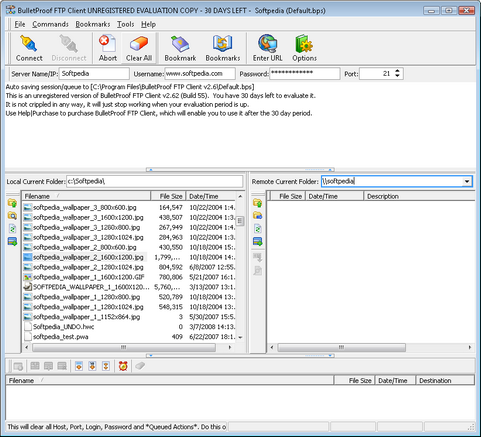
Task: Add local selection to queue icon
Action: tap(12, 241)
